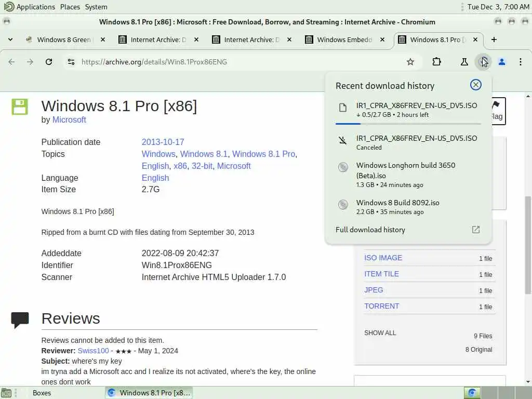
Task: Open the System menu
Action: click(96, 7)
